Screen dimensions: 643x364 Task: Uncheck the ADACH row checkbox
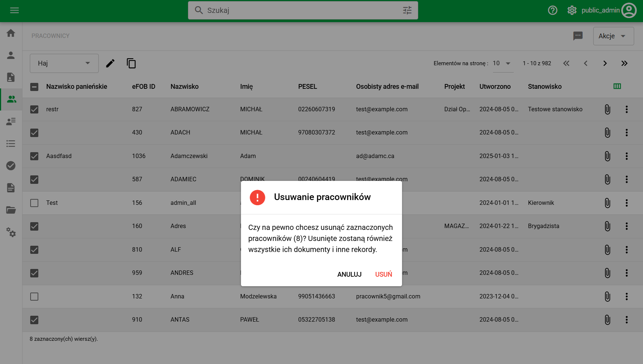(x=34, y=133)
